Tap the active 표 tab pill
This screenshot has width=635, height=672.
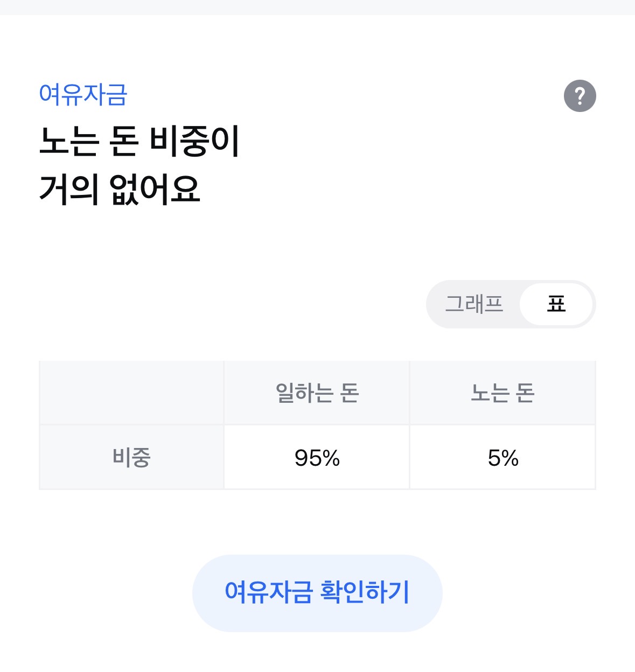(x=556, y=304)
